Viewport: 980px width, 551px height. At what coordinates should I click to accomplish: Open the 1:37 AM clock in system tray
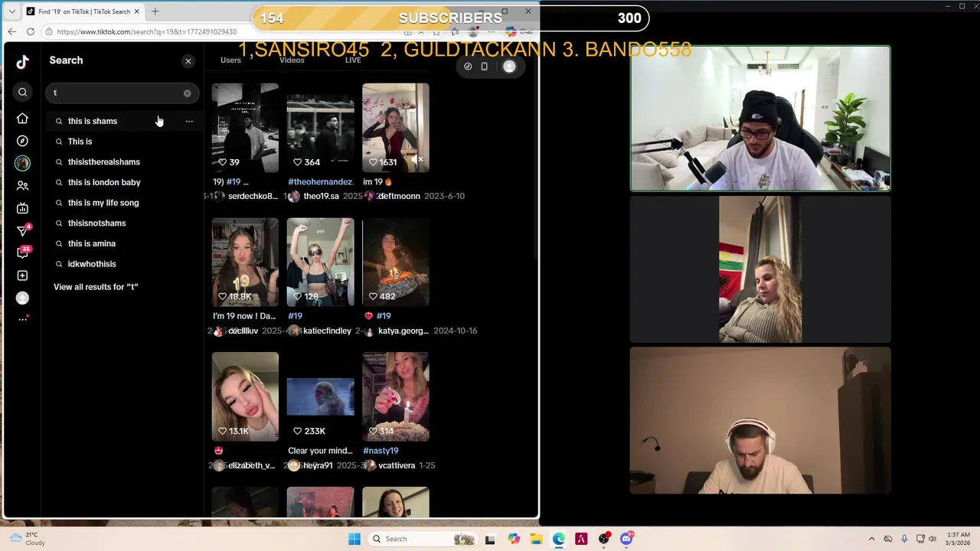958,539
